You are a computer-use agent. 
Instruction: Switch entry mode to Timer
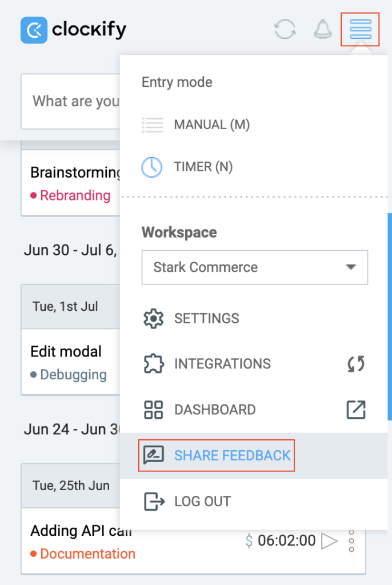pos(203,167)
